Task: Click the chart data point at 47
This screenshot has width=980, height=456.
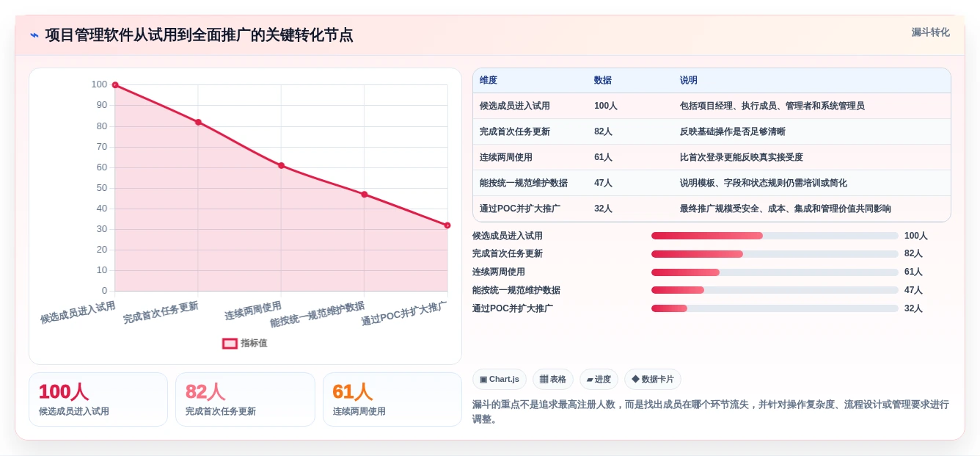Action: pyautogui.click(x=365, y=194)
